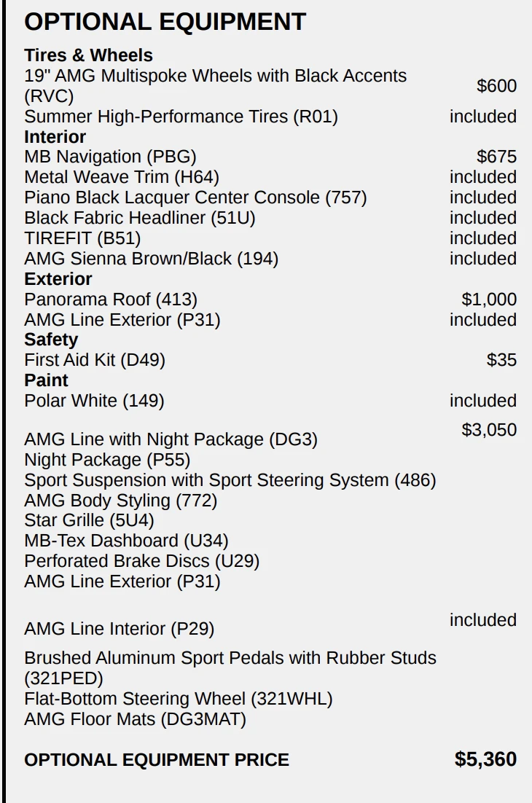
Task: Click the Panorama Roof (413) option
Action: point(110,299)
